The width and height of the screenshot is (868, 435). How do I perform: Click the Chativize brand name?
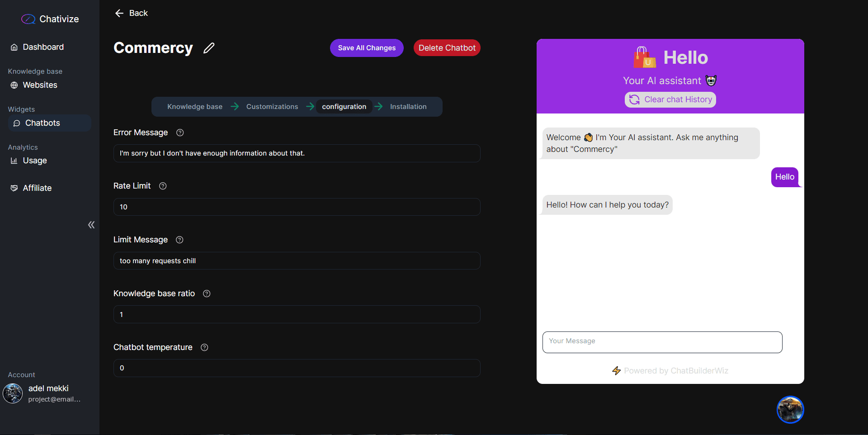tap(59, 19)
